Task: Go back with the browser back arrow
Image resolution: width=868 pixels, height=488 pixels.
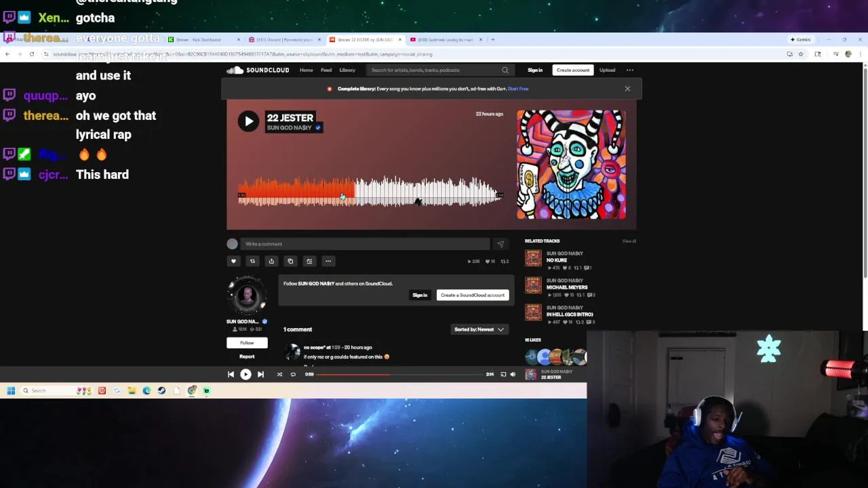Action: (x=7, y=54)
